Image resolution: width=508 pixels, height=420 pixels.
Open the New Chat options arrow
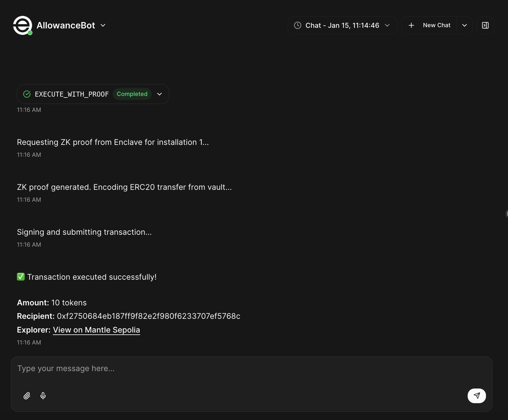465,25
